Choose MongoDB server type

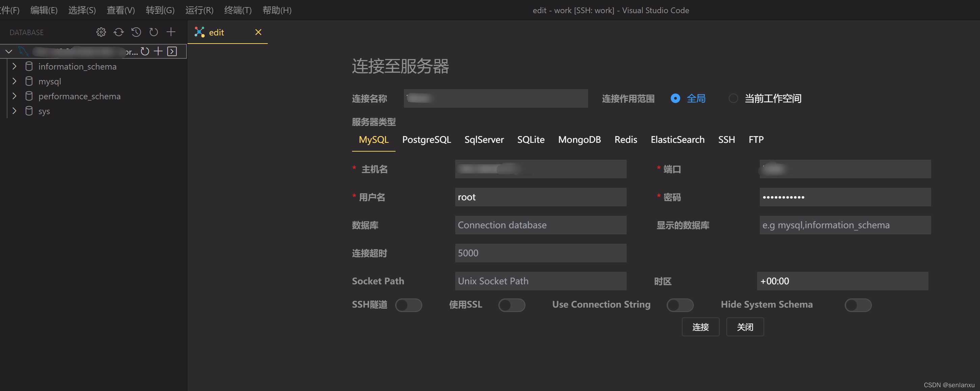(579, 140)
